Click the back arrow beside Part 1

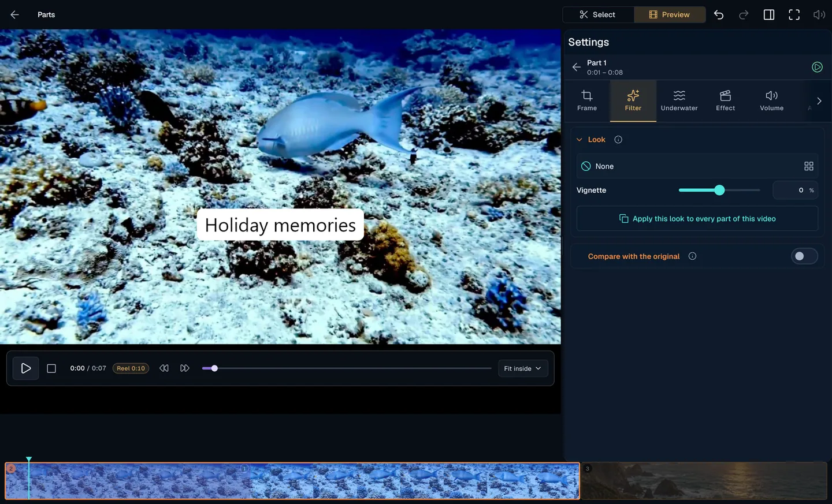tap(577, 67)
